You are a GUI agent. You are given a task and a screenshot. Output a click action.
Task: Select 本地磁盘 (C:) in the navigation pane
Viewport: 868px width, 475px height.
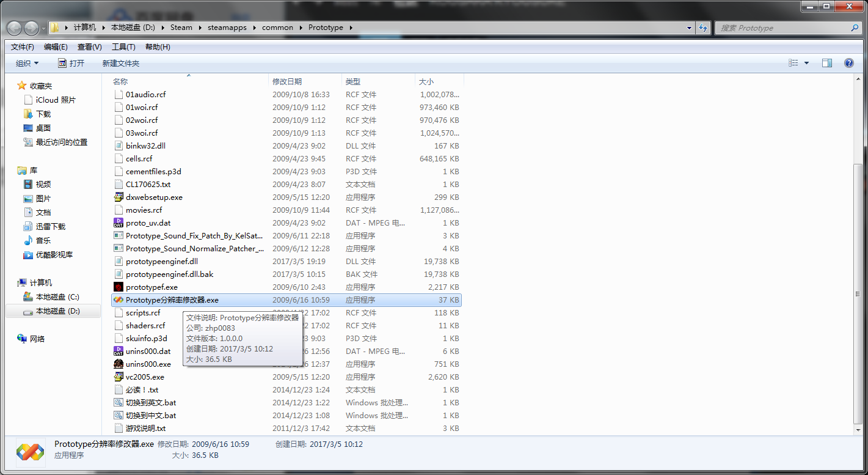(57, 297)
